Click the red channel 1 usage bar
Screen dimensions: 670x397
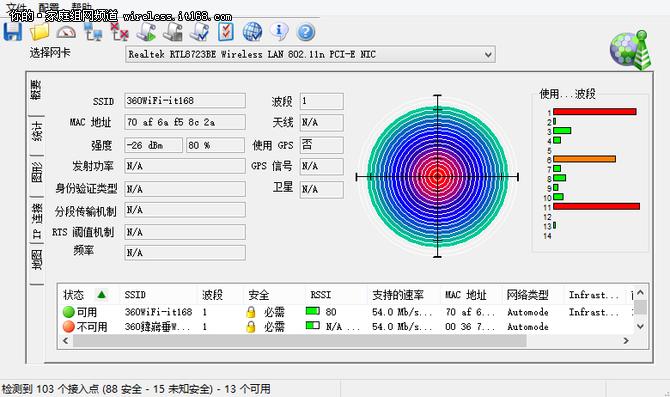point(595,112)
